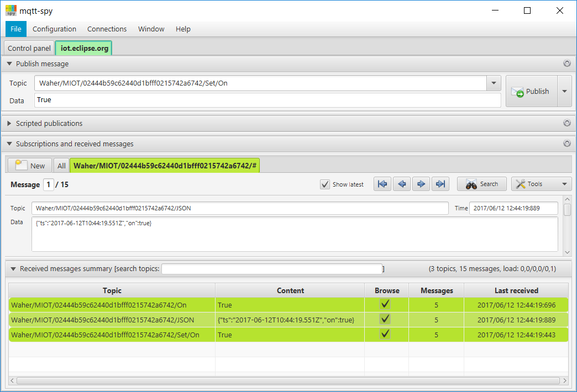The image size is (577, 392).
Task: Switch to the Control panel tab
Action: (x=29, y=48)
